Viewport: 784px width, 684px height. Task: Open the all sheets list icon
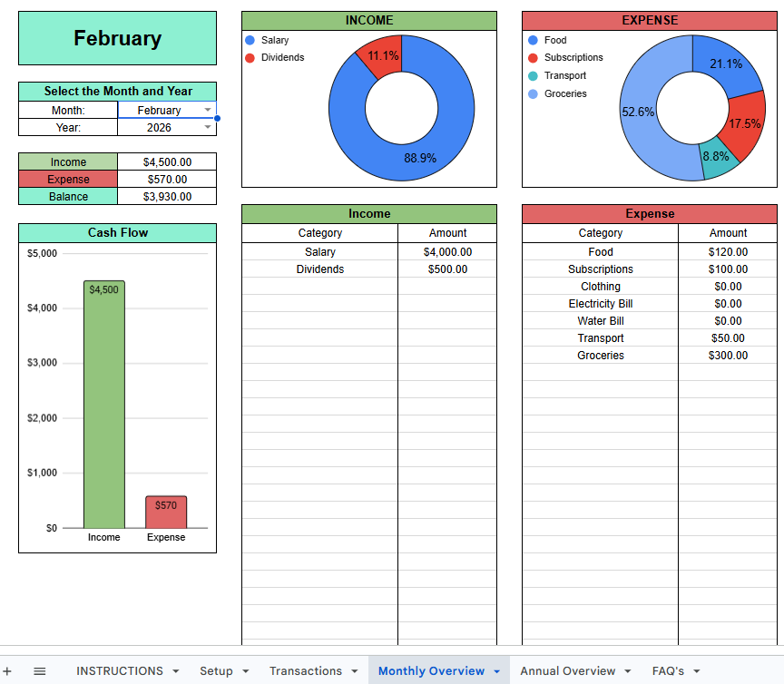click(40, 671)
